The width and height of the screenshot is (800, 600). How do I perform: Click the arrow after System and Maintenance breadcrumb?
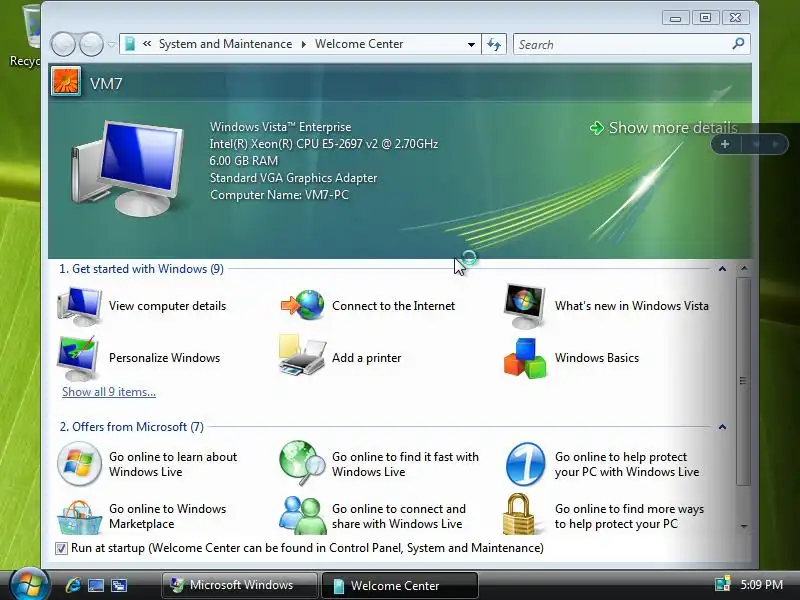point(304,44)
